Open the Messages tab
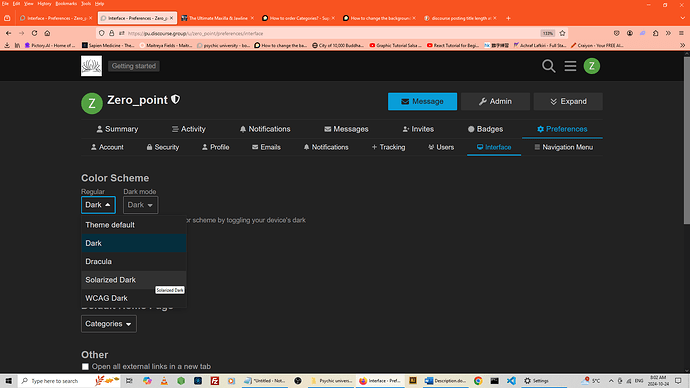Image resolution: width=690 pixels, height=388 pixels. point(346,129)
